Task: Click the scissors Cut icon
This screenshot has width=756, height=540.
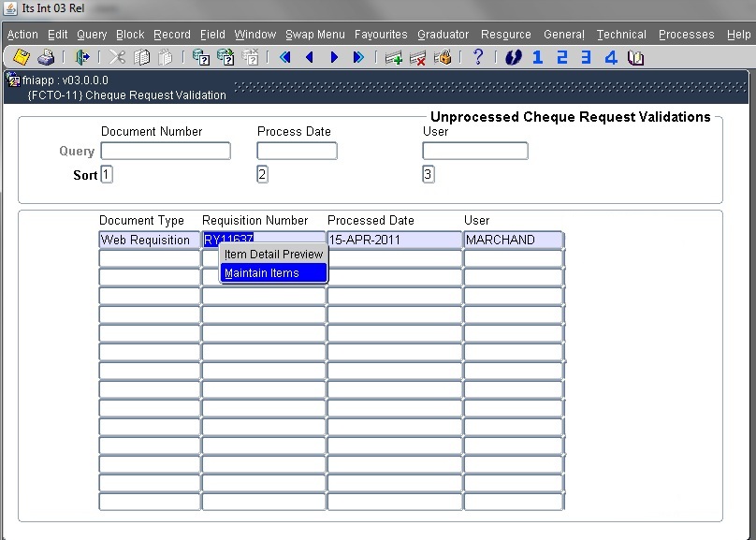Action: click(x=117, y=57)
